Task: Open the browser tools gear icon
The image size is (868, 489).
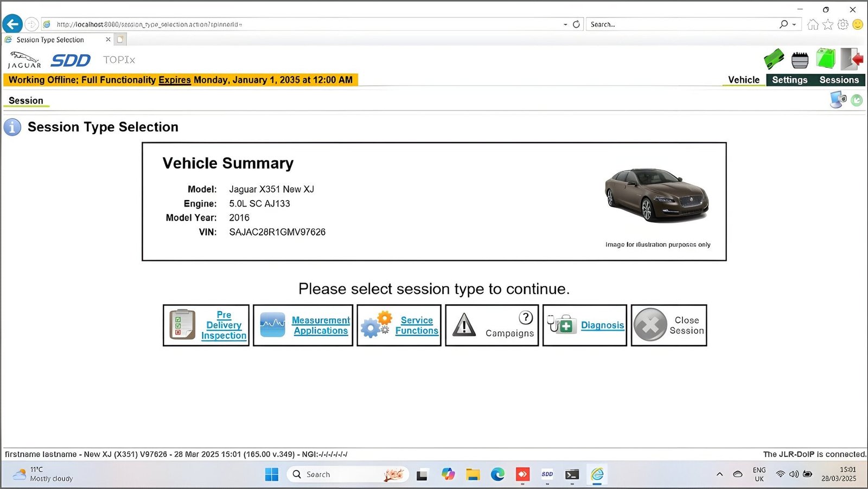Action: (x=843, y=24)
